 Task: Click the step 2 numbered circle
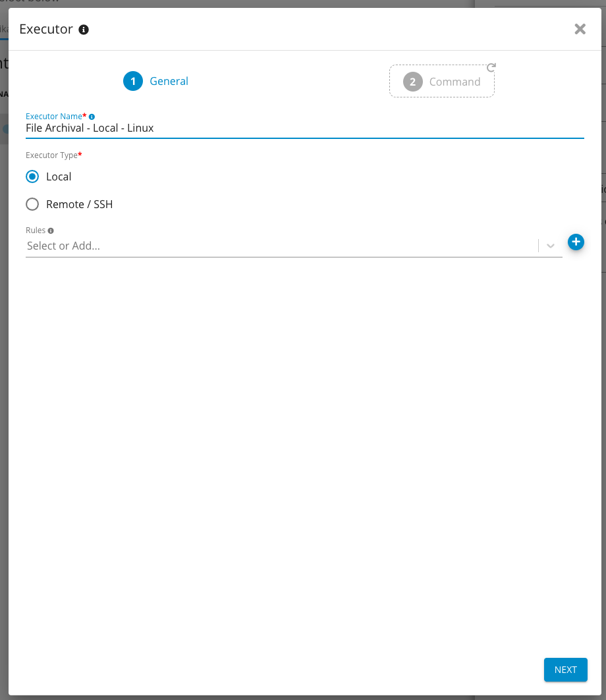(412, 82)
